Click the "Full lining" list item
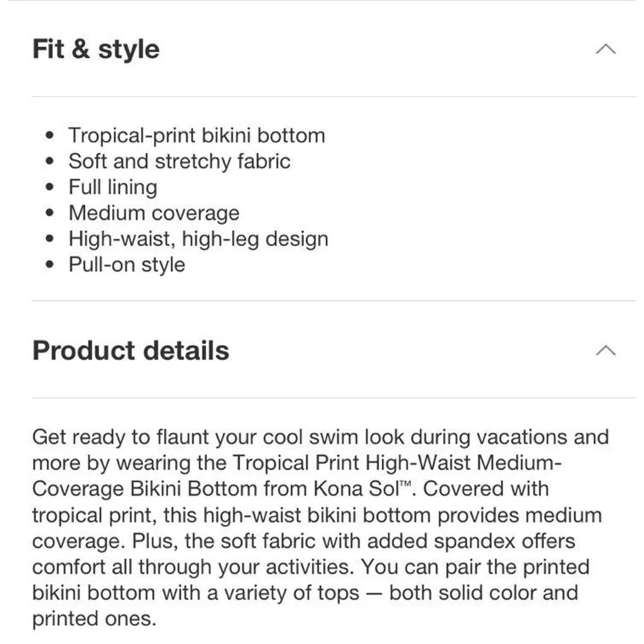 [113, 187]
